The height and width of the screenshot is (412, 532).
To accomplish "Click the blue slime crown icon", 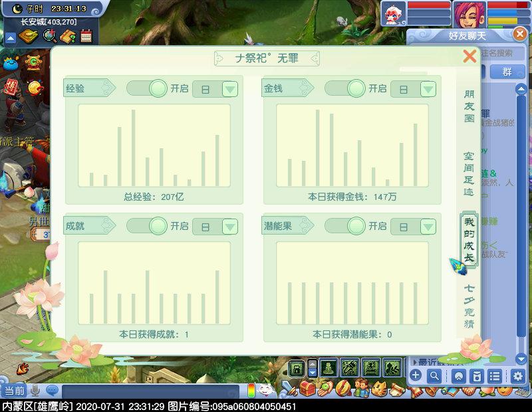I will (x=11, y=63).
